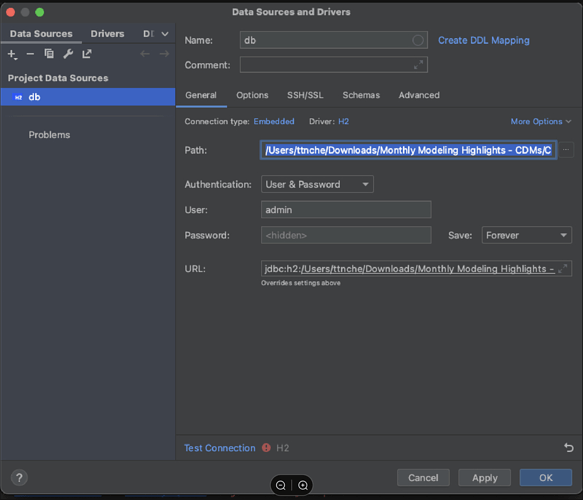
Task: Open the Save password dropdown
Action: coord(526,235)
